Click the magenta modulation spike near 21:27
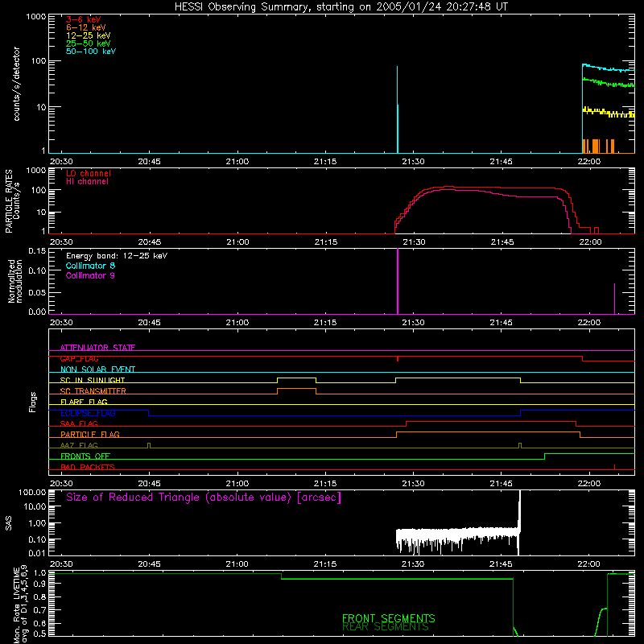The width and height of the screenshot is (644, 644). coord(398,281)
